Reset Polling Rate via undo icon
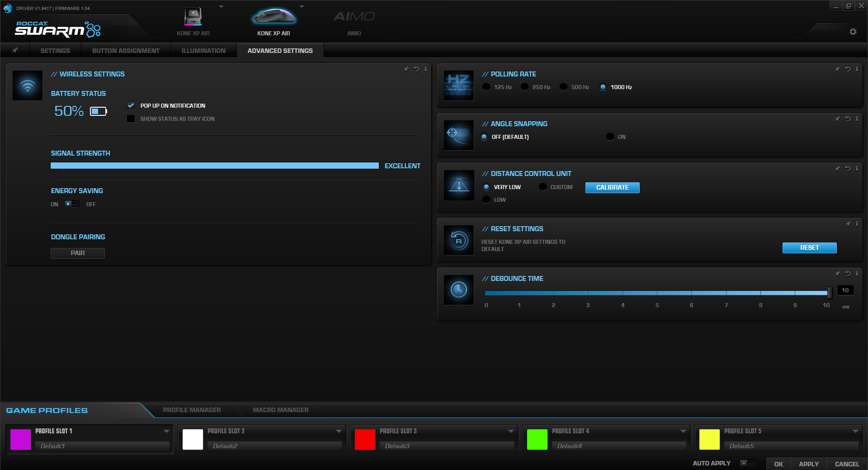This screenshot has height=470, width=868. [848, 69]
